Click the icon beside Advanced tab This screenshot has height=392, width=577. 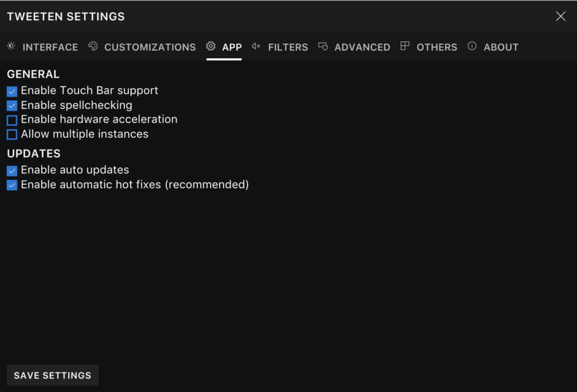323,47
